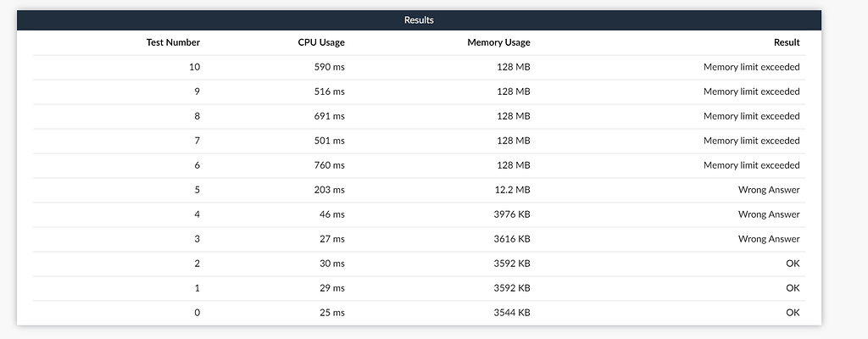Click the 3976 KB memory value

(512, 214)
